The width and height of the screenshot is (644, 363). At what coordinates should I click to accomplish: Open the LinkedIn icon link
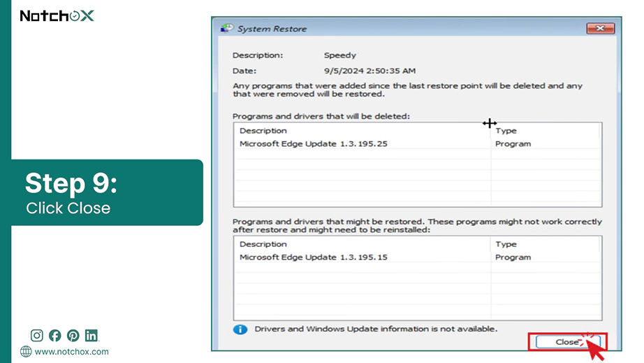(x=92, y=336)
